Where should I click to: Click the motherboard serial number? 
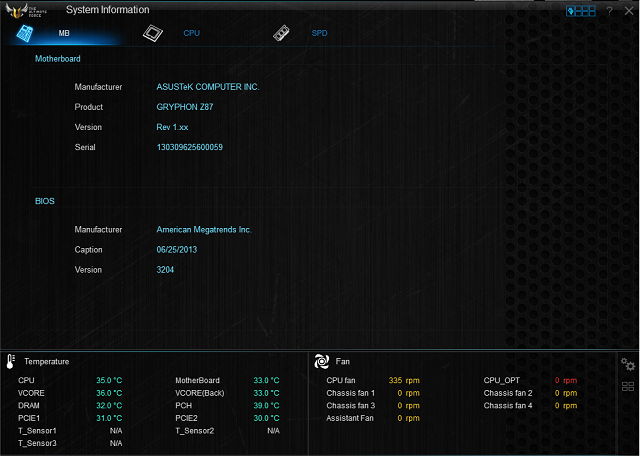coord(190,147)
